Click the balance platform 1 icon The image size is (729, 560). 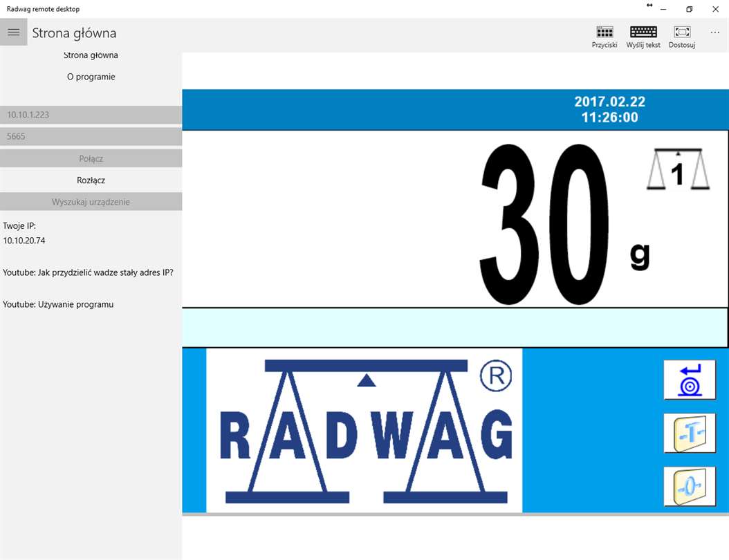click(x=678, y=169)
